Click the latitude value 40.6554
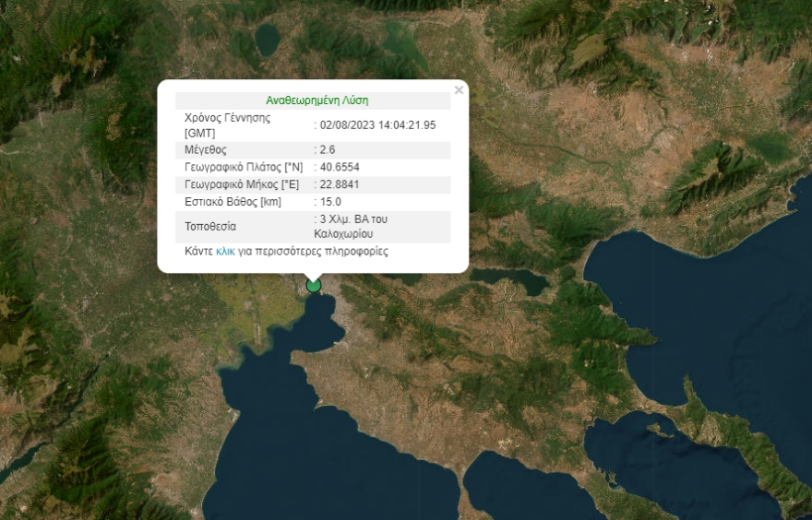The height and width of the screenshot is (520, 812). 339,167
